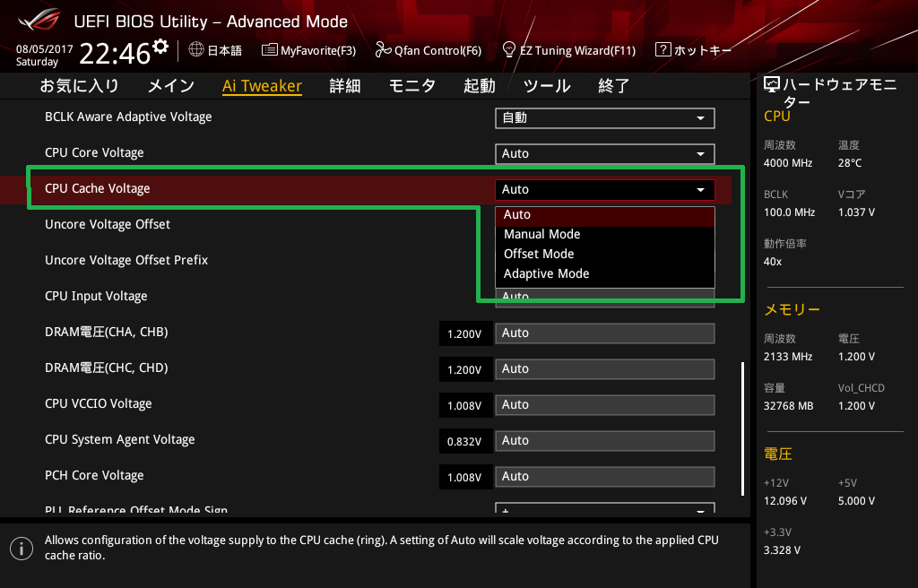Click 1.008V value for PCH Core

tap(465, 477)
